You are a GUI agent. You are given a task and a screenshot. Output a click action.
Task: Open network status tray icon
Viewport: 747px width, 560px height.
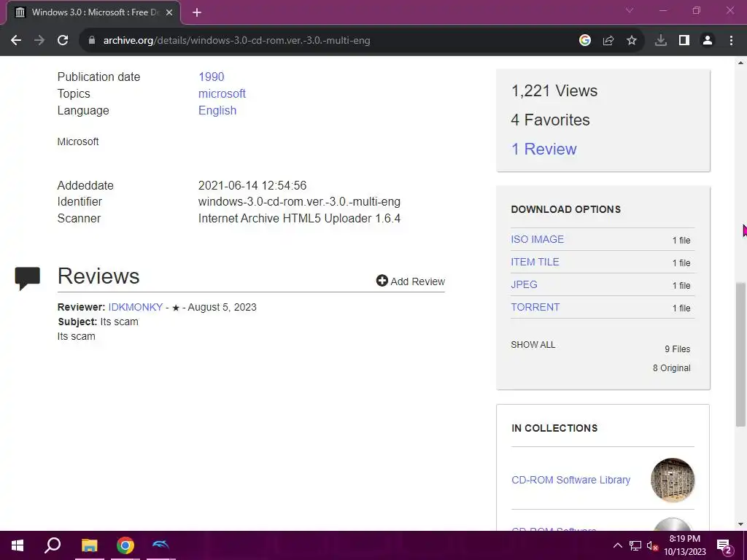coord(635,545)
